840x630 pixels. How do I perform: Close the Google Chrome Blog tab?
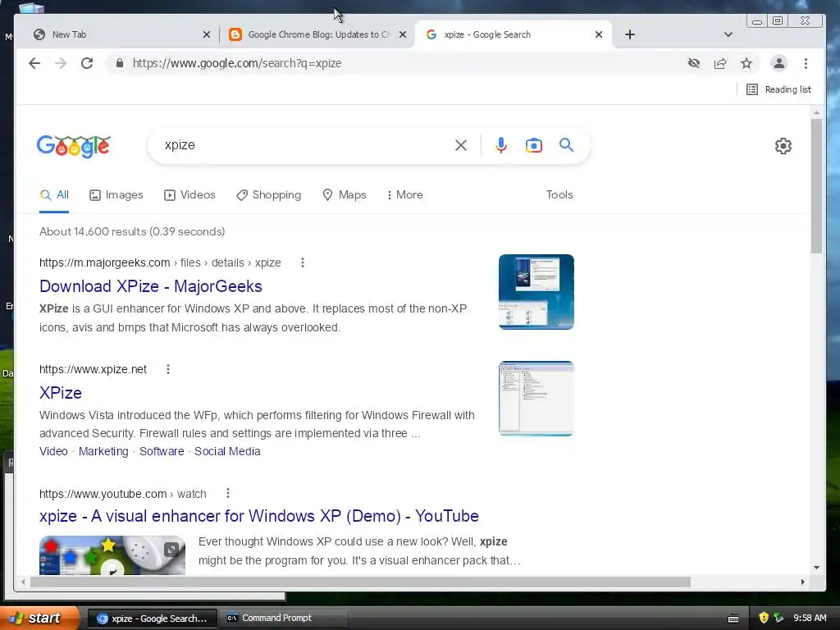pos(403,34)
